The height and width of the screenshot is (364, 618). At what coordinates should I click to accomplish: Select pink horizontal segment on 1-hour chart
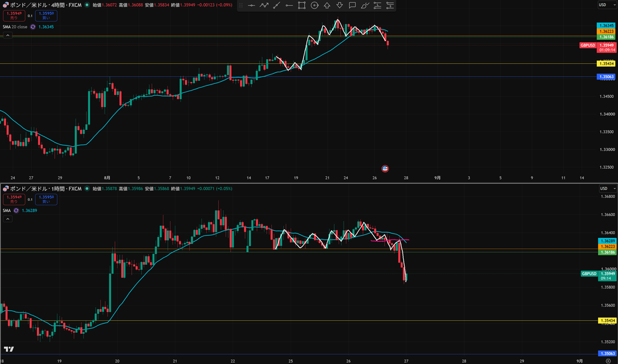tap(389, 240)
